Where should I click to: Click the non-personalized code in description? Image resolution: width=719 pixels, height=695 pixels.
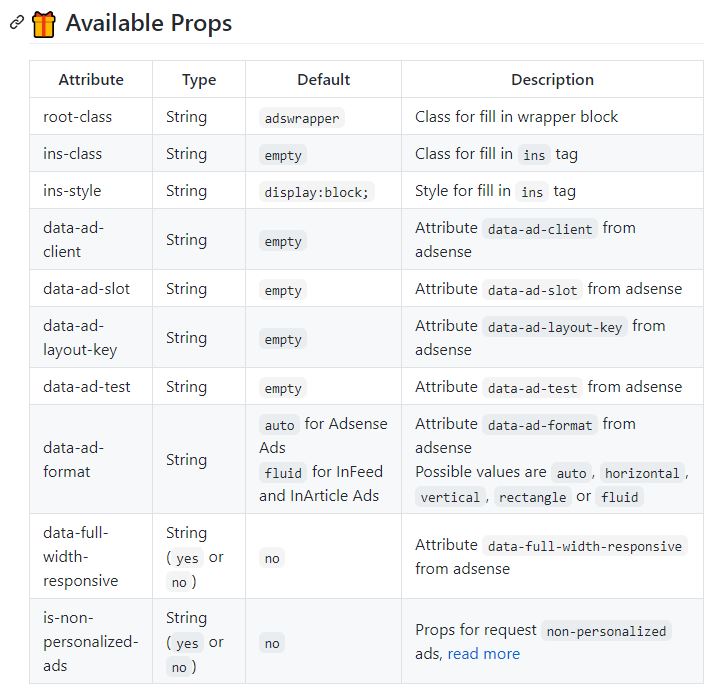tap(606, 631)
